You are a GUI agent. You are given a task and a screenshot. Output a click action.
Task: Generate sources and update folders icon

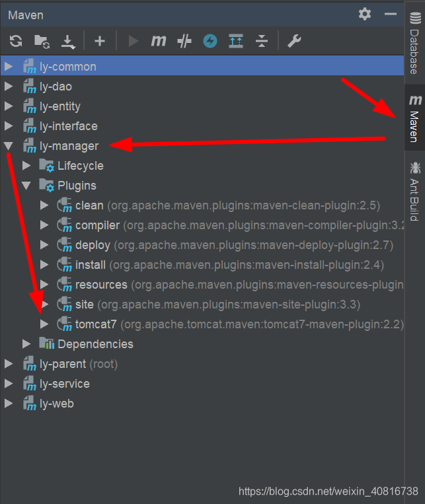coord(42,41)
